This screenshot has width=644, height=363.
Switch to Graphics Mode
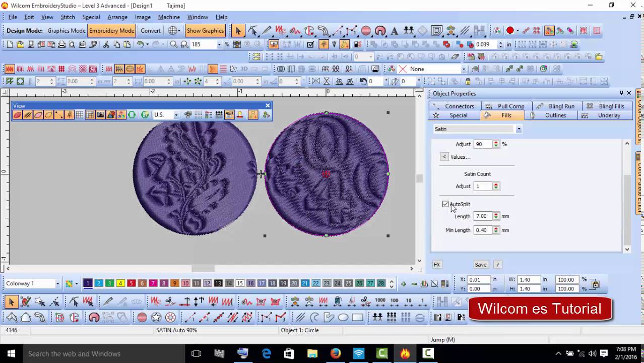[x=67, y=31]
